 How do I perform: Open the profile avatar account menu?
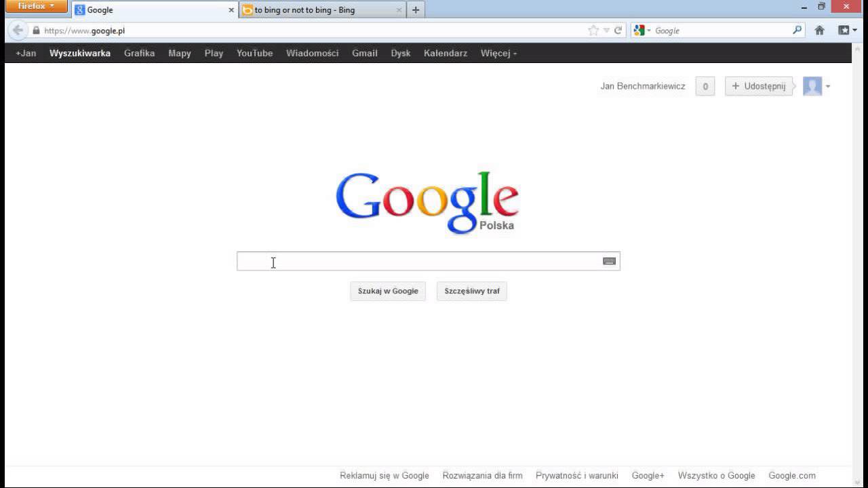[816, 86]
